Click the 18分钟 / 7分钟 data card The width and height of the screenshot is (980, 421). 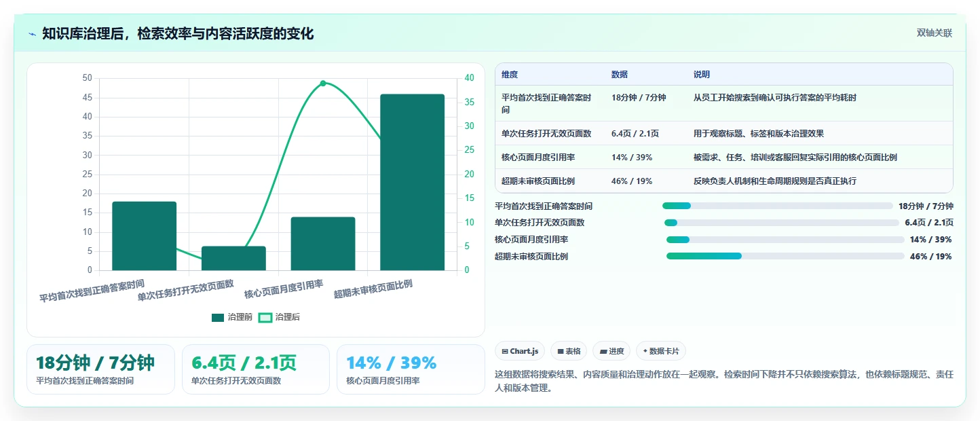click(100, 369)
